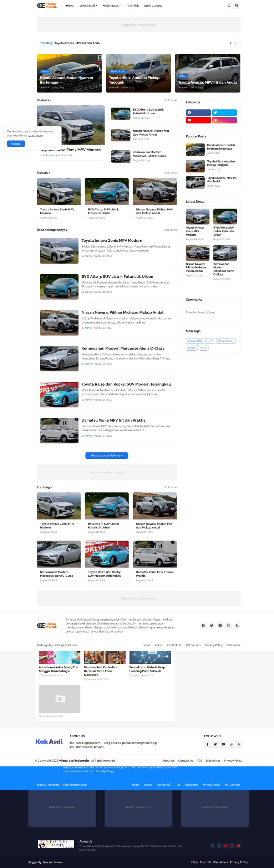Click the RSS icon in the Harga Mobil footer

click(x=237, y=625)
